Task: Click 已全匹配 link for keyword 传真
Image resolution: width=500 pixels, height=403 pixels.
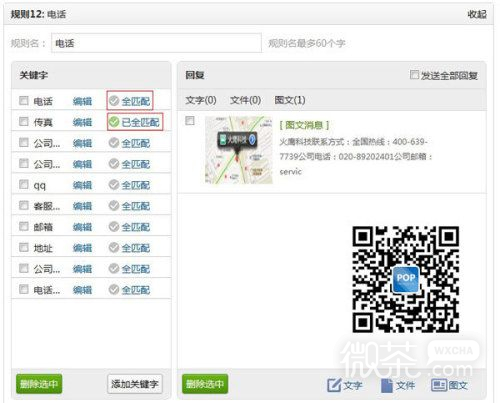Action: click(140, 122)
